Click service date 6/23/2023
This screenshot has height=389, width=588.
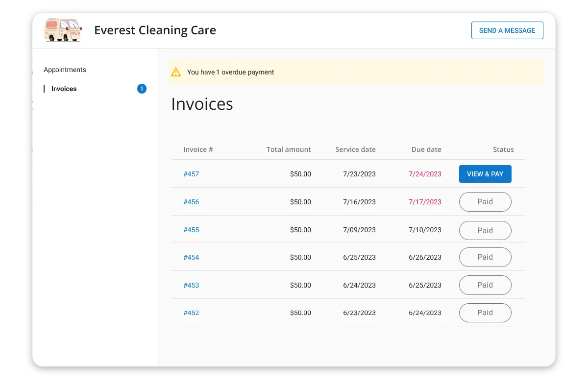[359, 313]
